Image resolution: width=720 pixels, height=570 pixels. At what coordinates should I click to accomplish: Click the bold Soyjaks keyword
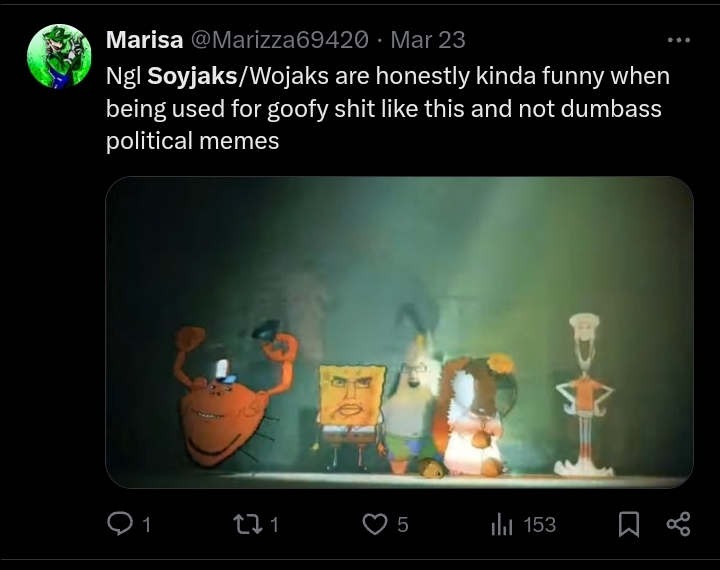[x=188, y=76]
